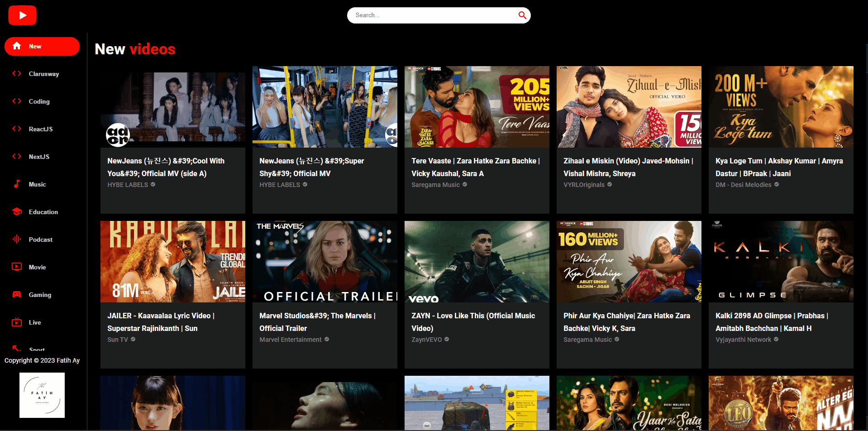Click the Fatih Ay developer logo
This screenshot has width=868, height=431.
[42, 395]
